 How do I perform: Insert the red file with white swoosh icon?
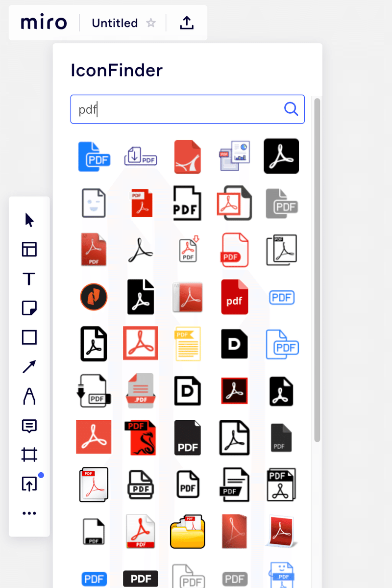[x=187, y=156]
